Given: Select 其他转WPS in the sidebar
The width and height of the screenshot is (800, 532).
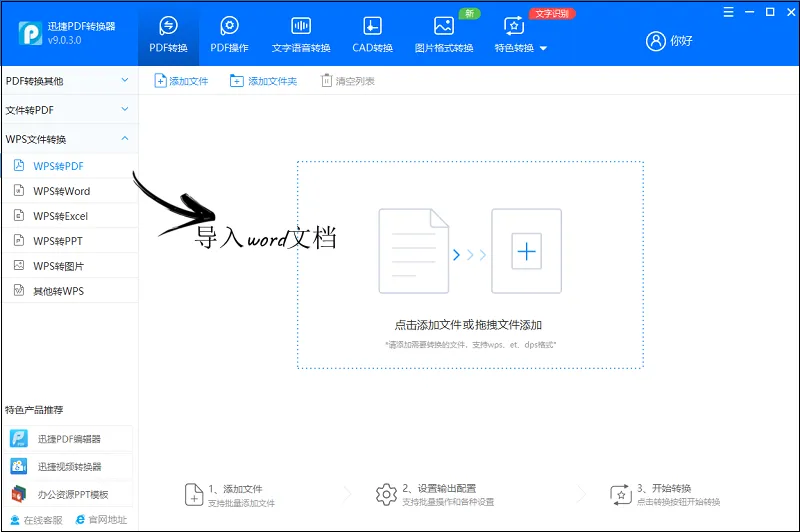Looking at the screenshot, I should coord(69,291).
